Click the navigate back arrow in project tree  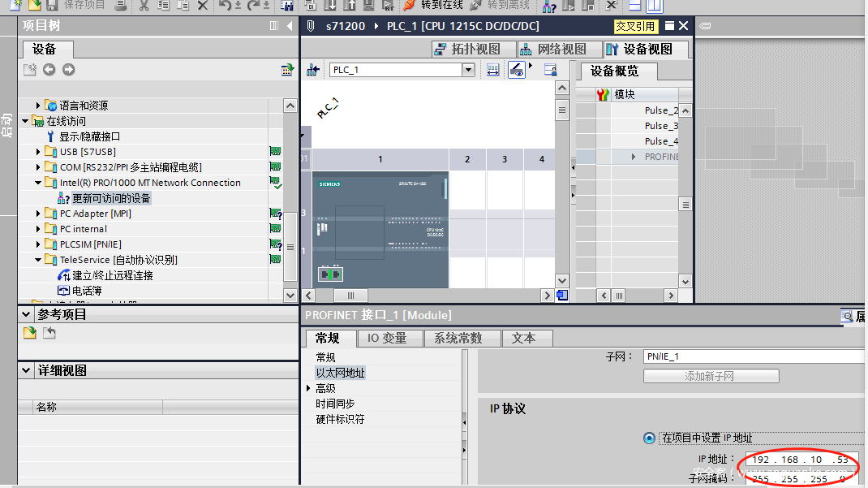click(49, 70)
